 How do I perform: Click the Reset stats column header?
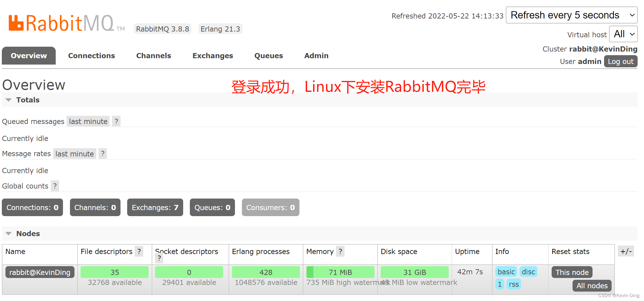(x=570, y=251)
